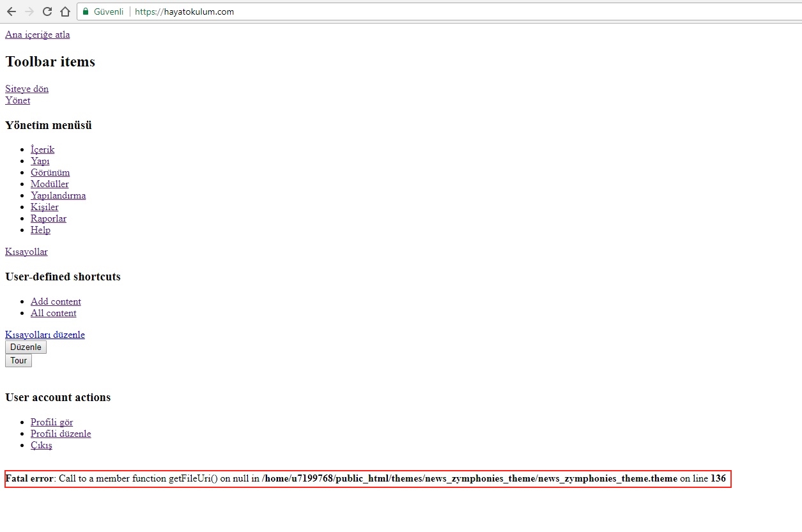Click the green secure padlock icon
802x532 pixels.
pos(86,11)
